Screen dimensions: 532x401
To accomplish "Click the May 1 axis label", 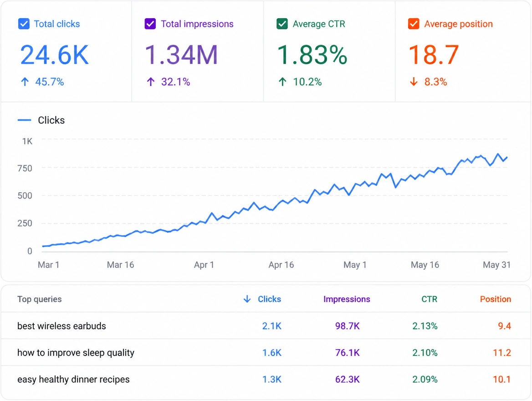I will (x=355, y=265).
